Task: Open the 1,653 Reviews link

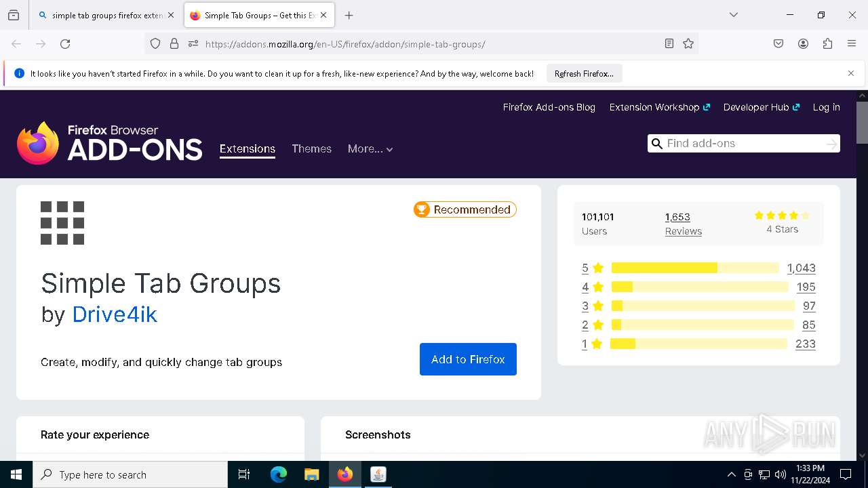Action: pos(684,224)
